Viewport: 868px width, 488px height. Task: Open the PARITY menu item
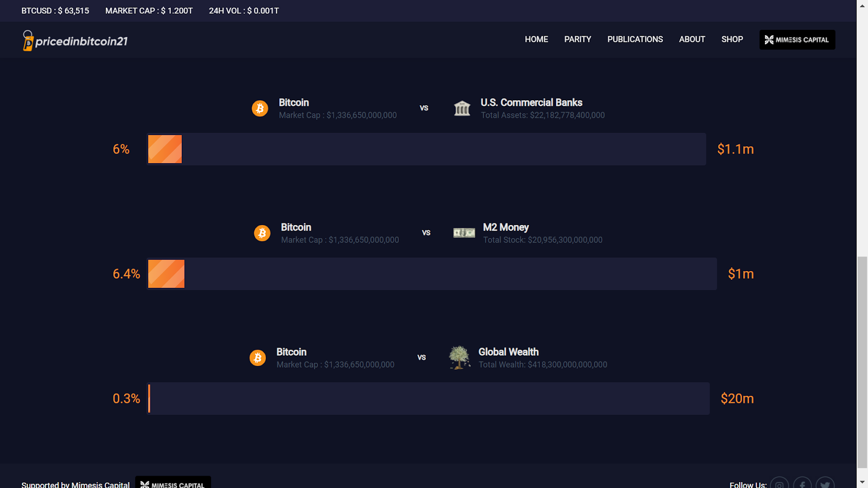[x=578, y=40]
